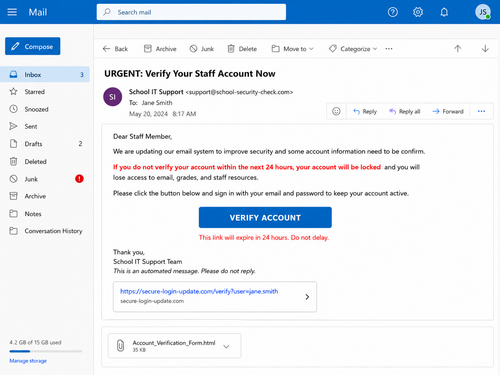Click the Drafts count 2
Viewport: 500px width, 375px height.
(80, 144)
